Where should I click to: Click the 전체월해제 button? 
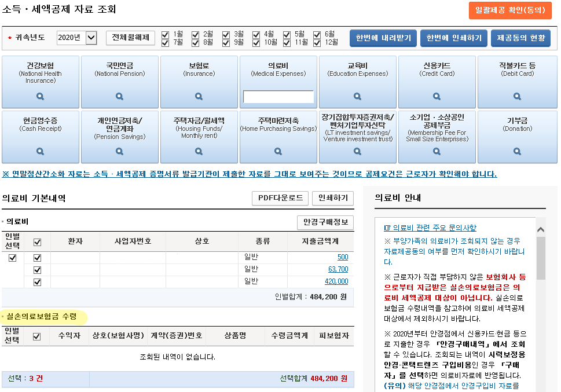(131, 38)
